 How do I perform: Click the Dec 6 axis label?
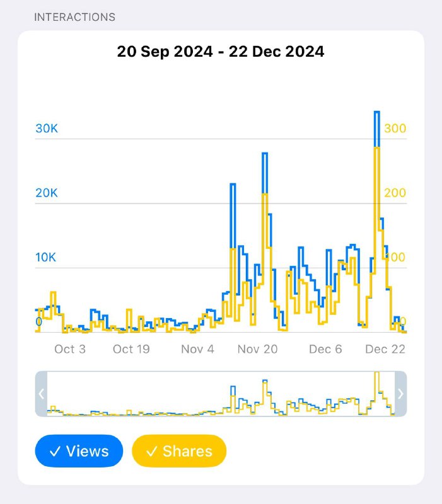point(325,349)
